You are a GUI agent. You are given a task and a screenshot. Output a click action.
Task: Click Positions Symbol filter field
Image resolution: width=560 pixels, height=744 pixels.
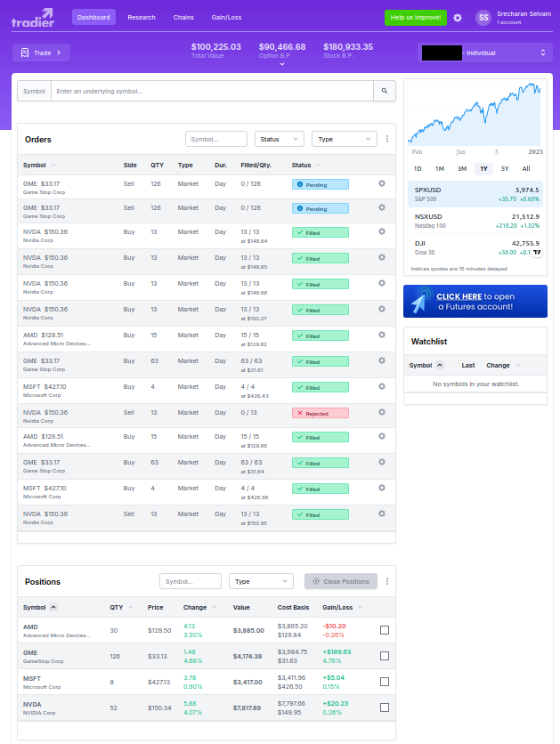(191, 581)
